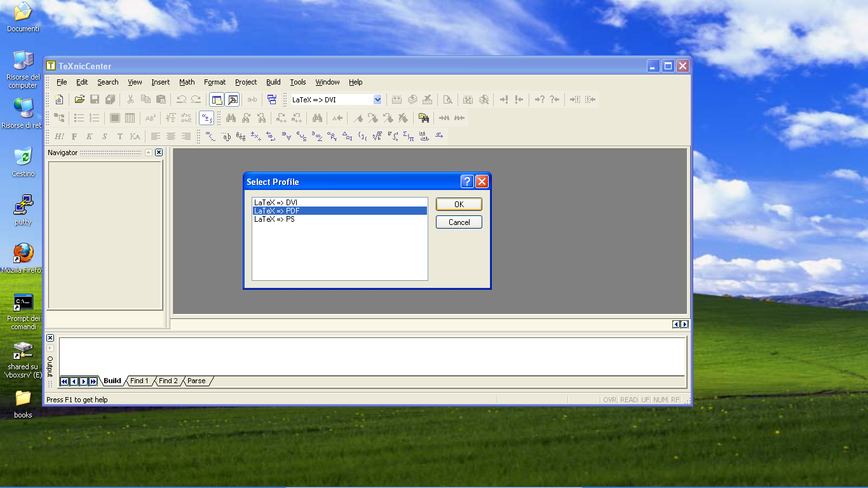868x488 pixels.
Task: Open the Math menu
Action: click(x=187, y=82)
